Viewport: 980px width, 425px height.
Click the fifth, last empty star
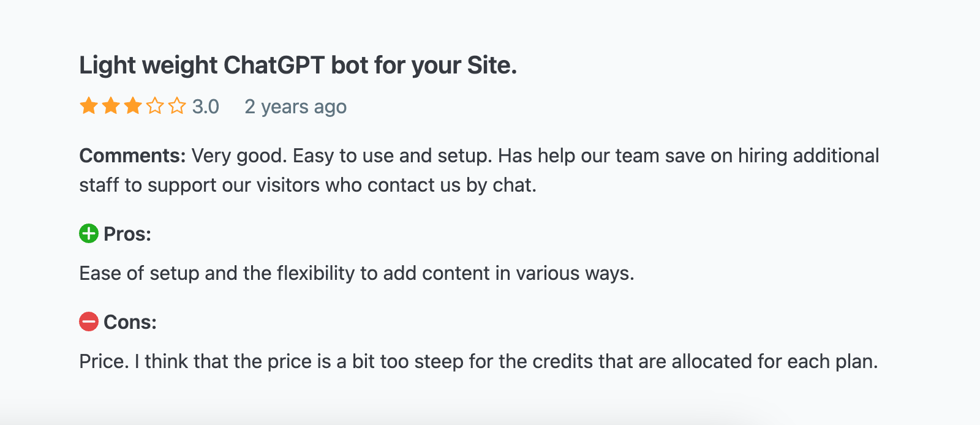(177, 106)
